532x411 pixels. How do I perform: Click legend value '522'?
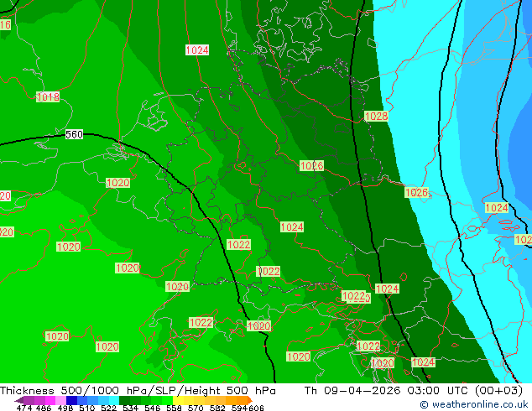click(108, 408)
